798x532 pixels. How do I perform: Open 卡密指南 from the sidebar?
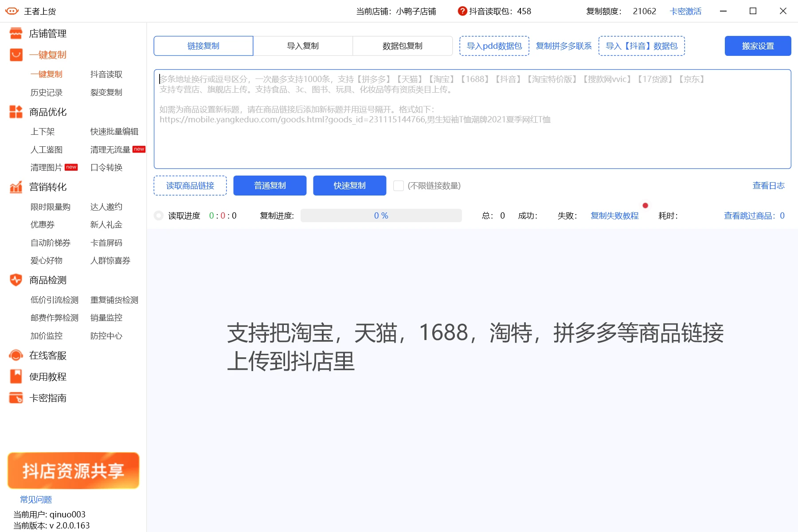point(48,398)
